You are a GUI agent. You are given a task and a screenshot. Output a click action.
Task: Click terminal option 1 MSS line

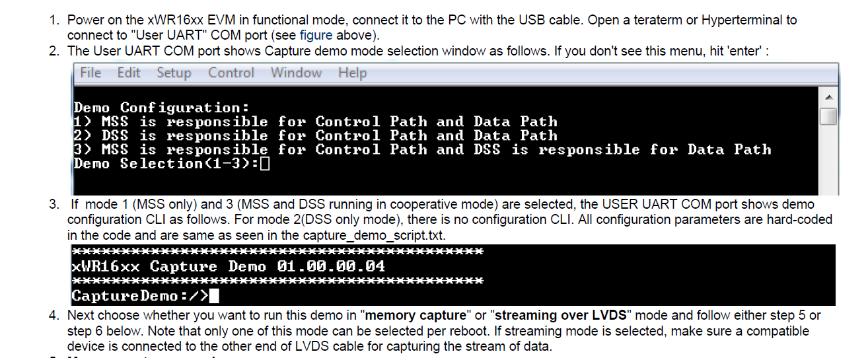click(x=316, y=122)
